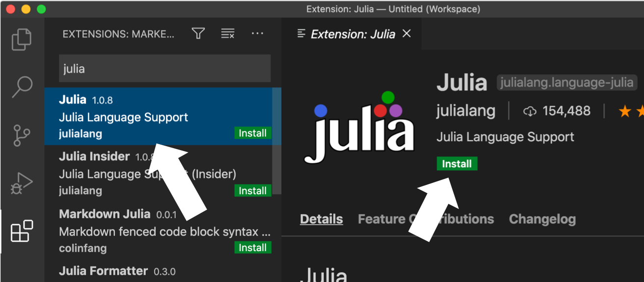Open the Extensions view icon
This screenshot has width=644, height=282.
(x=22, y=231)
